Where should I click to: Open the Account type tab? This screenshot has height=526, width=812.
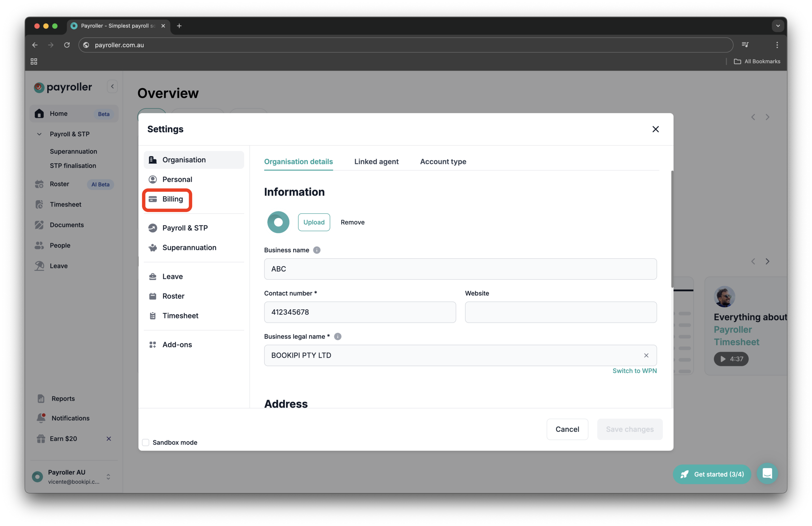443,162
